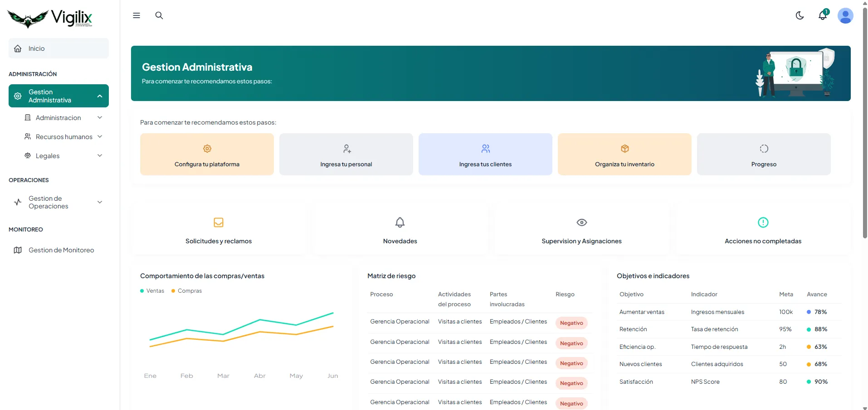
Task: Click the users icon in Ingresa tus clientes
Action: tap(486, 149)
